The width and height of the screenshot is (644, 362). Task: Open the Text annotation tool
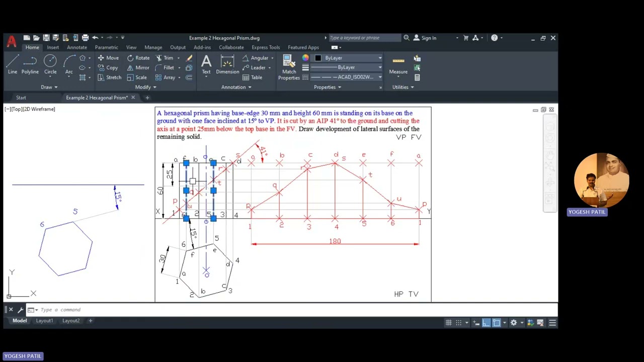(206, 64)
